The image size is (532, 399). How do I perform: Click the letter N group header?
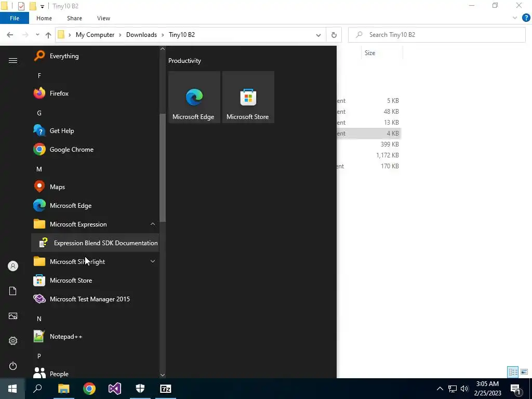[39, 318]
